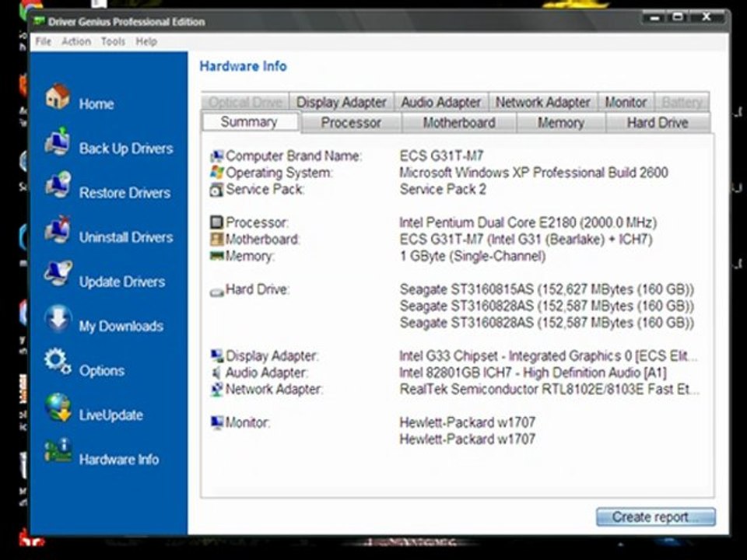Click the Processor chip icon in summary
The image size is (747, 560).
[x=217, y=222]
